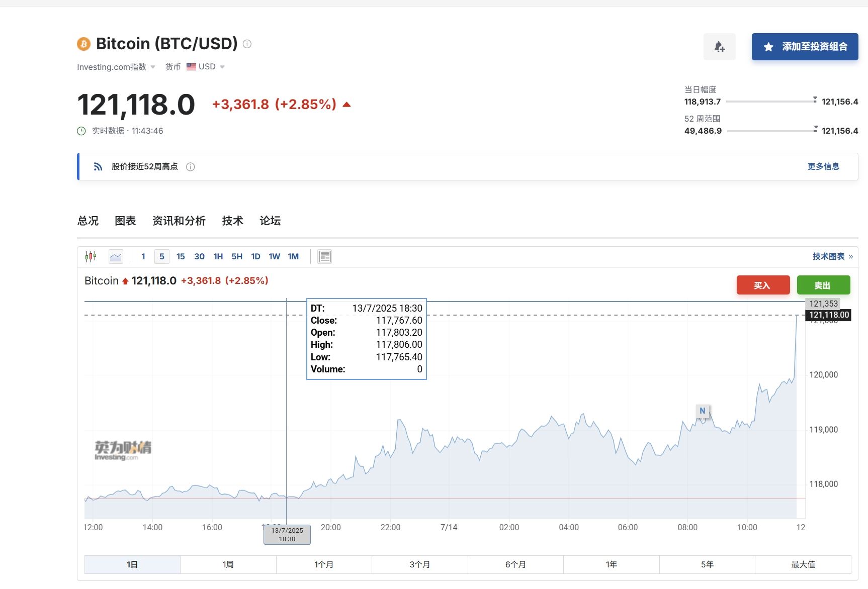This screenshot has width=868, height=589.
Task: Switch chart to area type icon
Action: click(x=116, y=257)
